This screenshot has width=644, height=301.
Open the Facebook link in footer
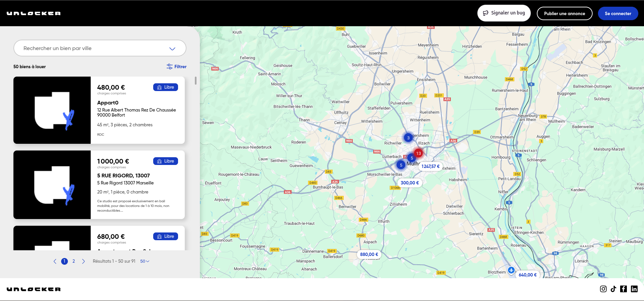[624, 289]
